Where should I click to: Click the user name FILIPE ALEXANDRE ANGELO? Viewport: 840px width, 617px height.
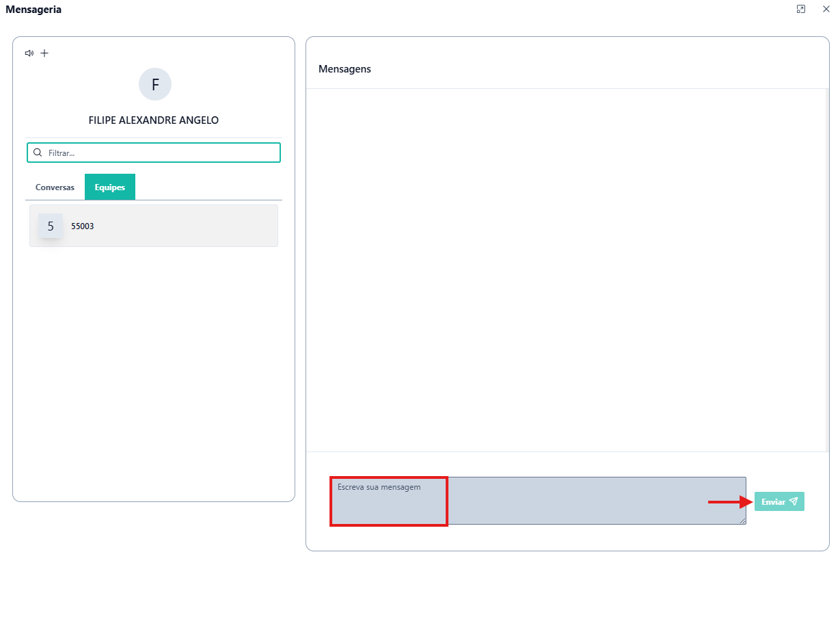pyautogui.click(x=154, y=120)
